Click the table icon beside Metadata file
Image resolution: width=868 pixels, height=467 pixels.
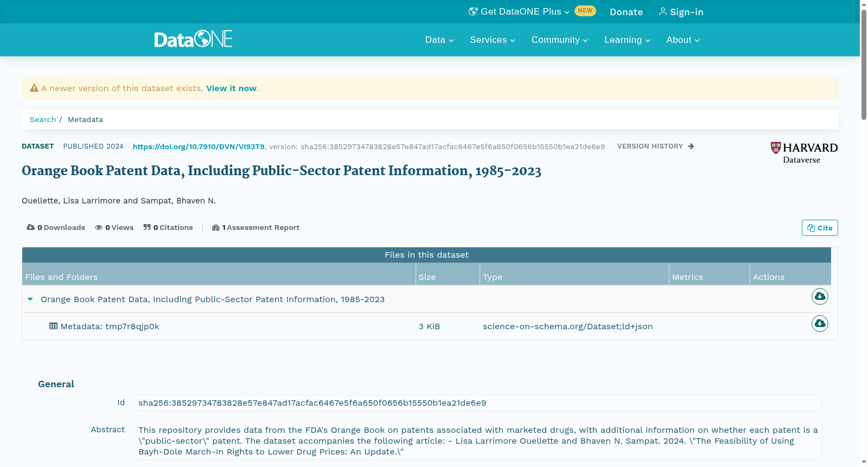pos(53,326)
